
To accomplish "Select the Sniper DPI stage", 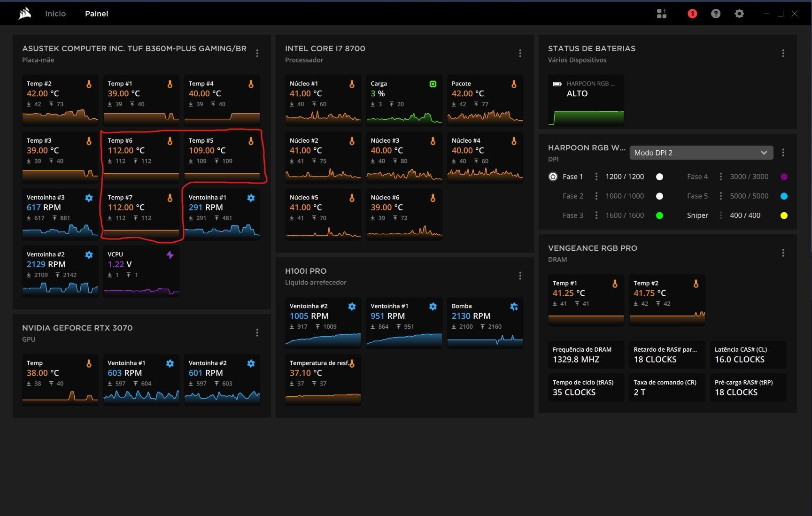I will [x=697, y=215].
